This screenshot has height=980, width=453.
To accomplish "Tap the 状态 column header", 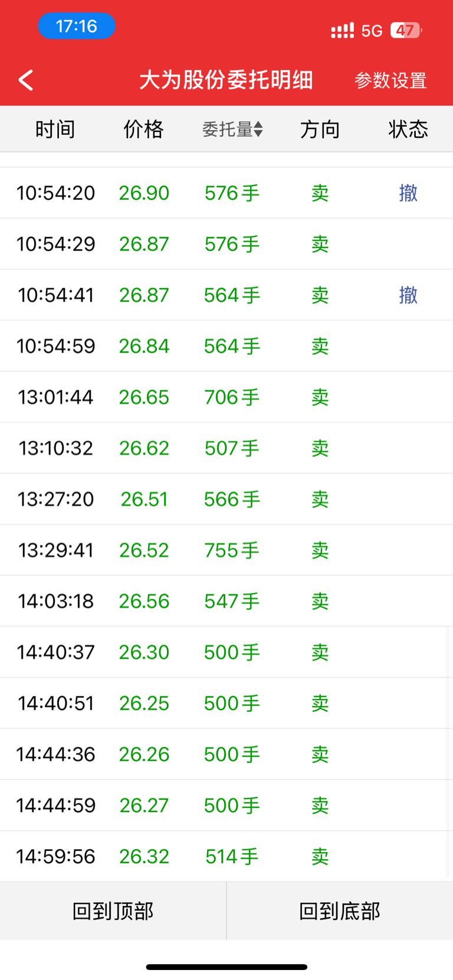I will [408, 129].
